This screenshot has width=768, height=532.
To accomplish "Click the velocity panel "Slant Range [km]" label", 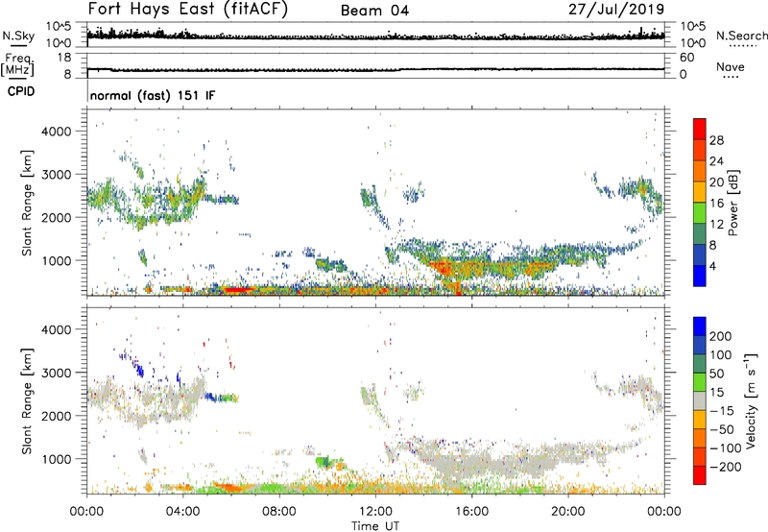I will pyautogui.click(x=27, y=401).
